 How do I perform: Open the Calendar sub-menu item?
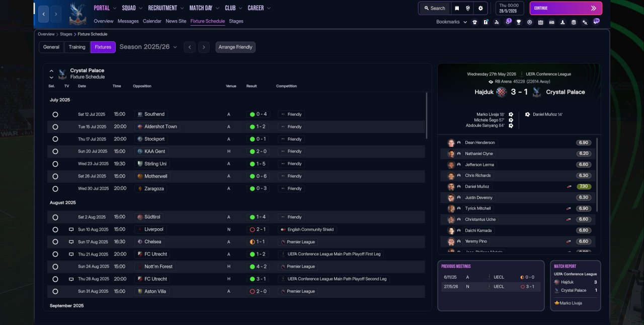(152, 21)
